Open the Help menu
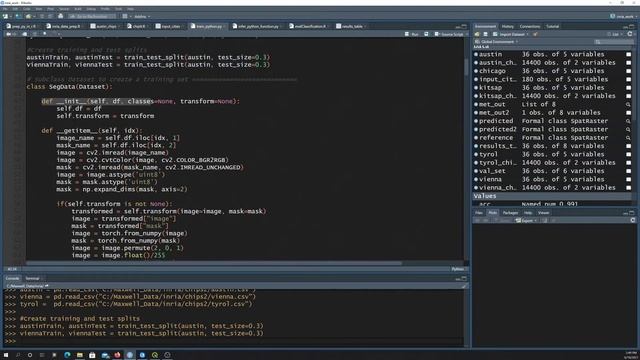Viewport: 640px width, 360px height. (131, 9)
